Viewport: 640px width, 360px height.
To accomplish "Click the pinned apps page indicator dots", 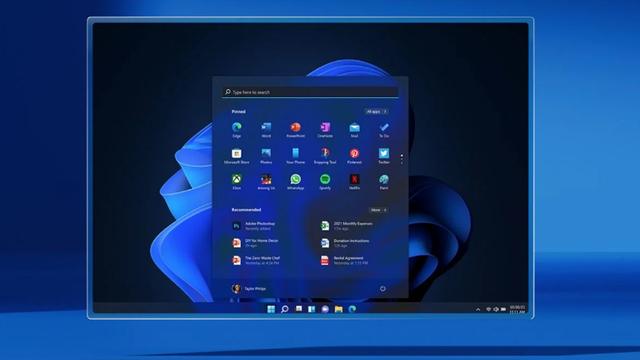I will tap(402, 159).
